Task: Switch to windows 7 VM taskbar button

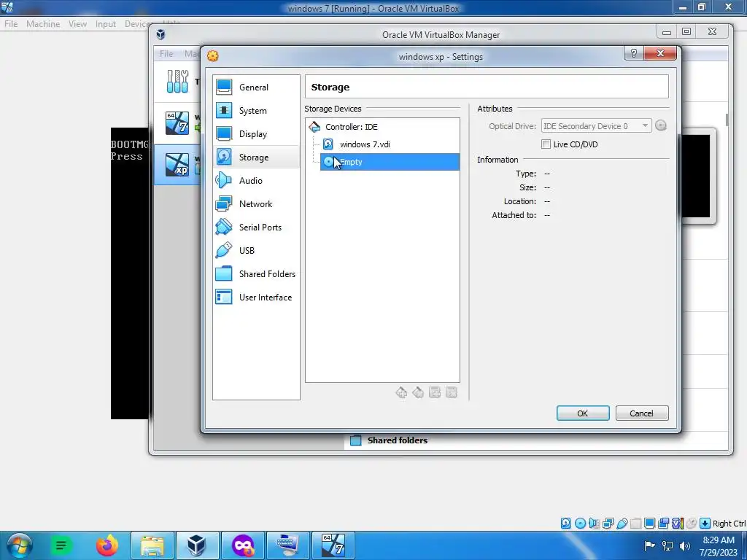Action: [x=333, y=545]
